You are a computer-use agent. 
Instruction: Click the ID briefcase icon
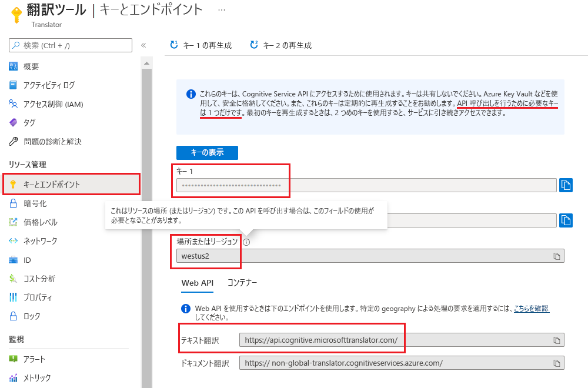tap(13, 260)
